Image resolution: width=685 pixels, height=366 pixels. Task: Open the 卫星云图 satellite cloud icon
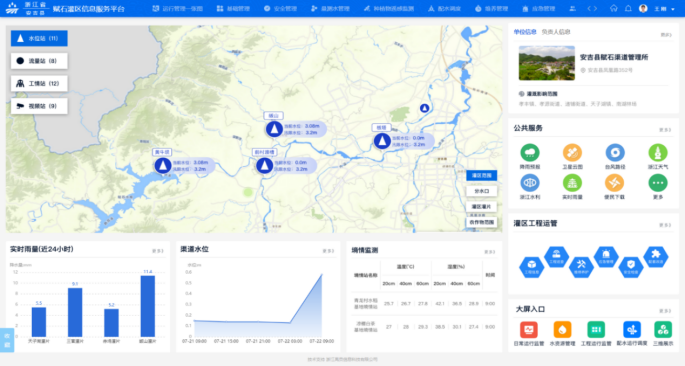pyautogui.click(x=572, y=153)
